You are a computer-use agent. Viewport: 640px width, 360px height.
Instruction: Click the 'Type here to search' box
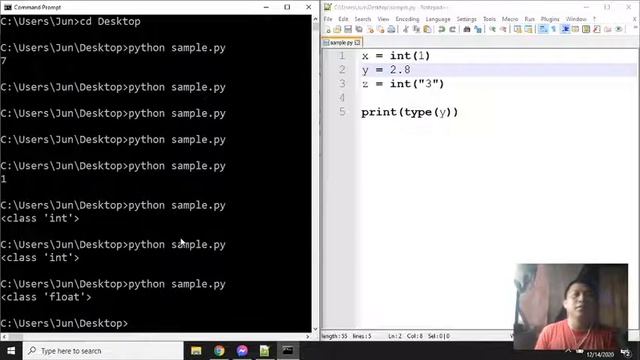click(103, 351)
